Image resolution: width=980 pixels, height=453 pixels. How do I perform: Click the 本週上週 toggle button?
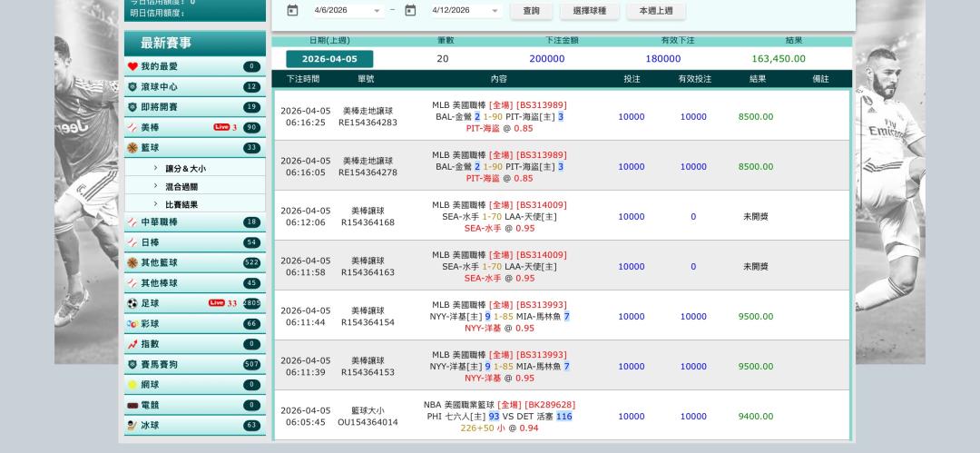pyautogui.click(x=656, y=11)
